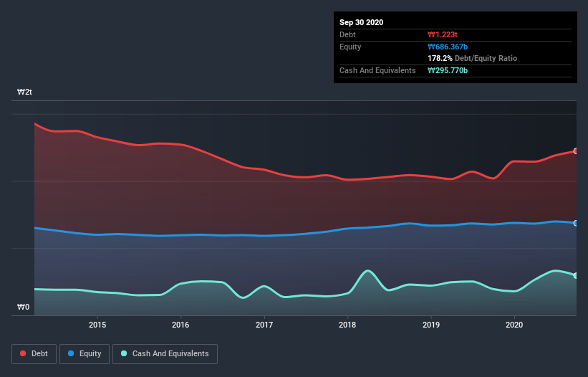Click Cash And Equivalents label in tooltip
The image size is (588, 377).
(377, 70)
